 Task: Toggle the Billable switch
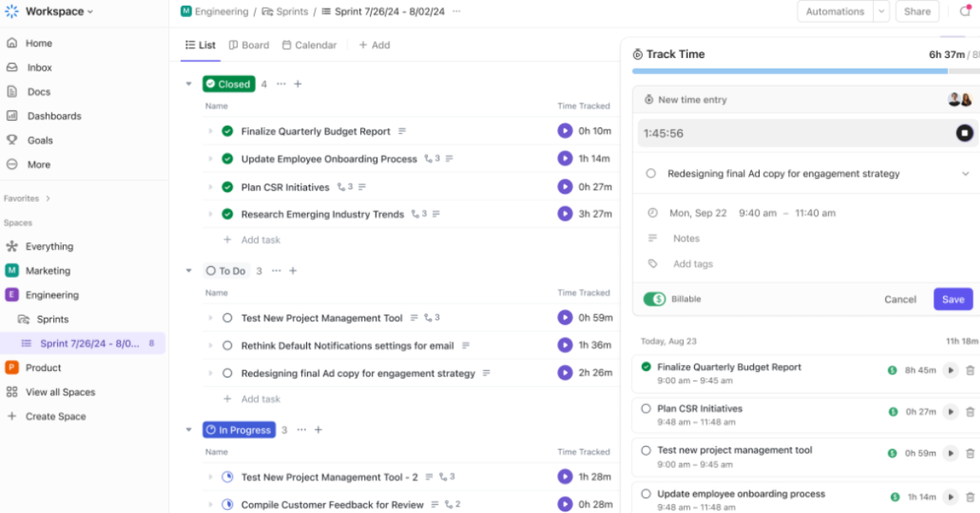654,299
